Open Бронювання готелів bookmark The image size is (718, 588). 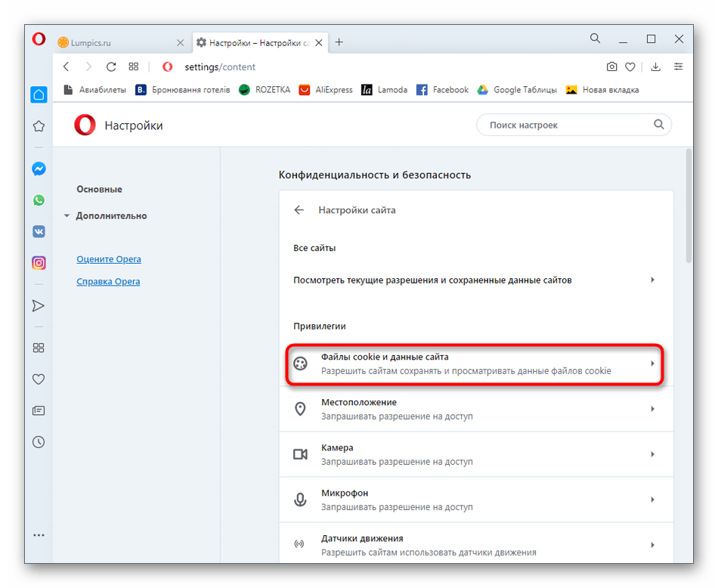183,90
